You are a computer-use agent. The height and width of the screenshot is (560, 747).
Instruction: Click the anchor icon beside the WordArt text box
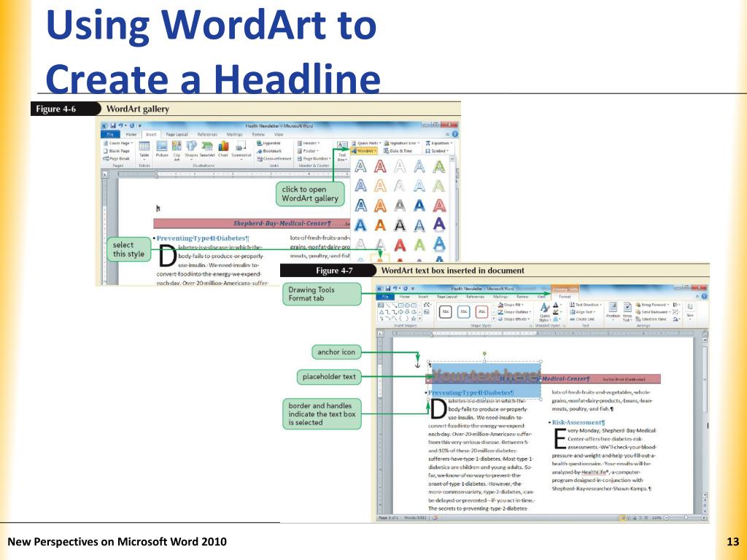point(417,365)
